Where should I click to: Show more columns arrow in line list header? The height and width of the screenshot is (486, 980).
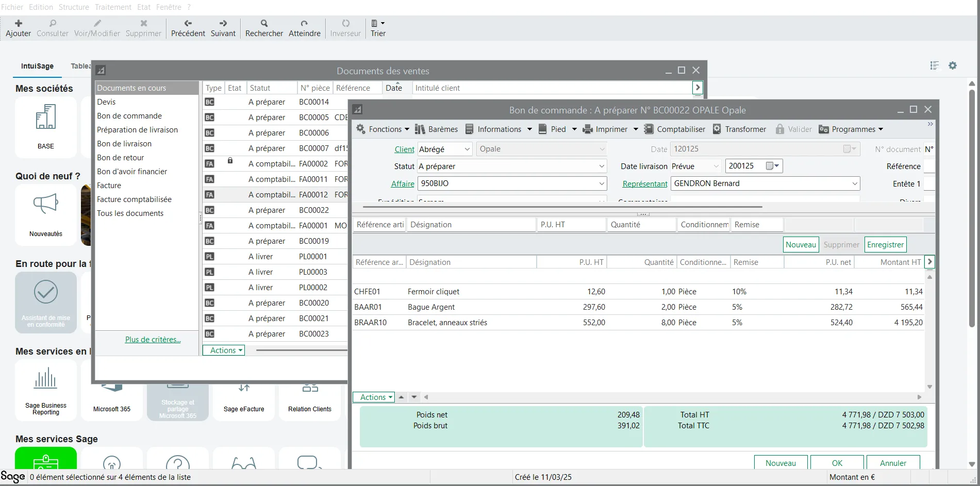(929, 262)
